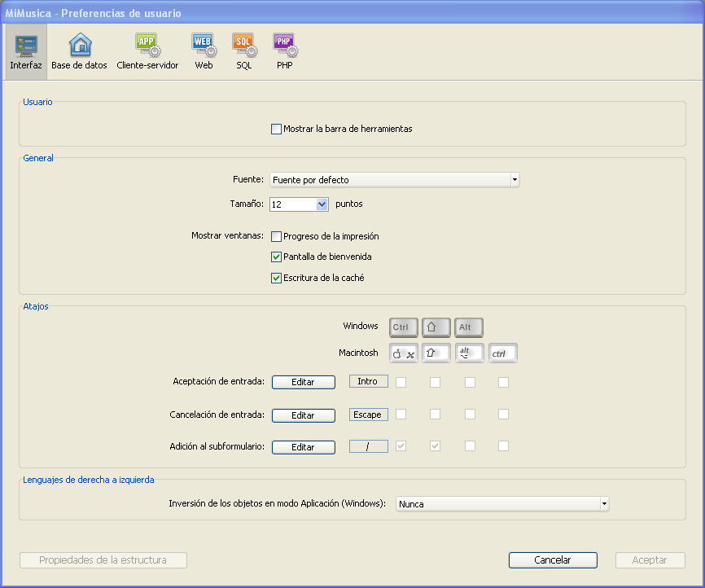The image size is (705, 588).
Task: Open the PHP preferences page
Action: point(284,52)
